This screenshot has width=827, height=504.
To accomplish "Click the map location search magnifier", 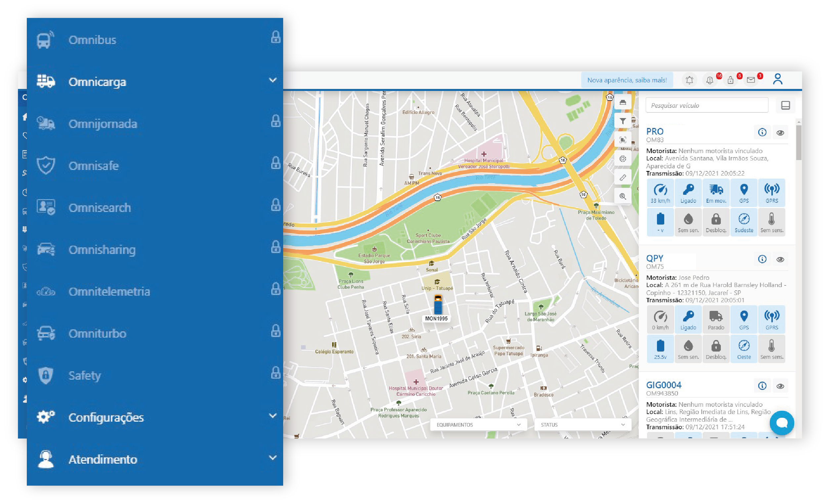I will (x=623, y=196).
